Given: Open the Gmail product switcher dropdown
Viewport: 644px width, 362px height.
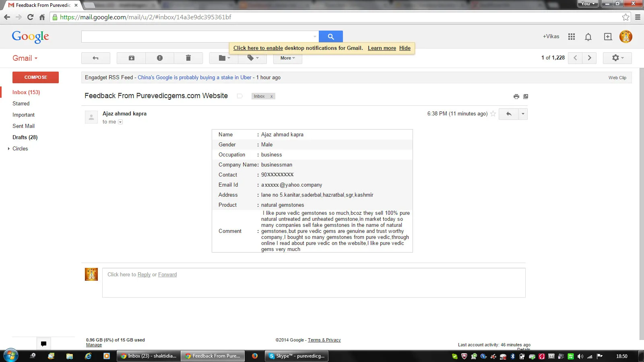Looking at the screenshot, I should point(25,58).
